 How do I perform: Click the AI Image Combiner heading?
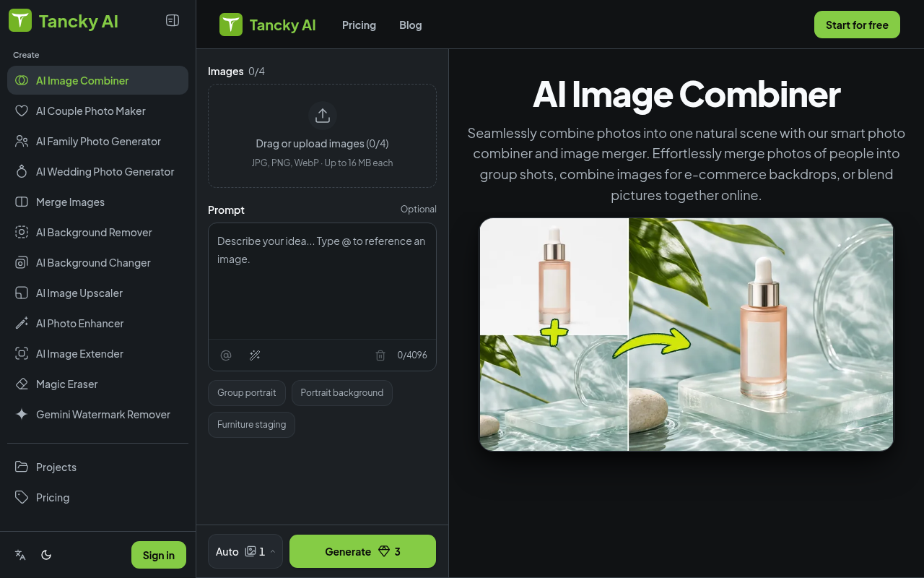687,94
